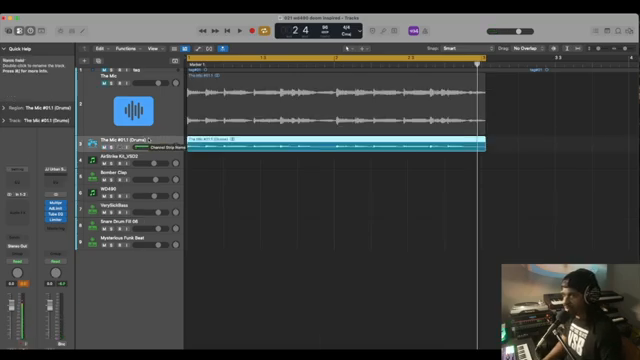The image size is (640, 360).
Task: Open the Browsers media button
Action: click(x=630, y=31)
